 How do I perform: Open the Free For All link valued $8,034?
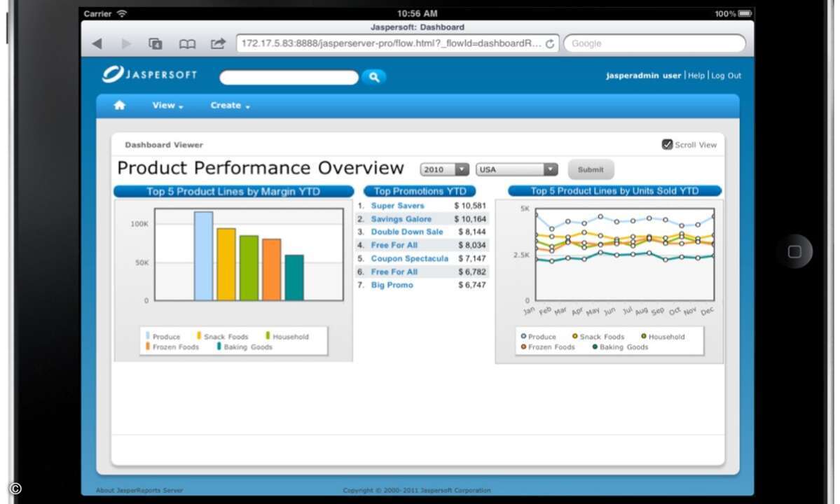(394, 245)
